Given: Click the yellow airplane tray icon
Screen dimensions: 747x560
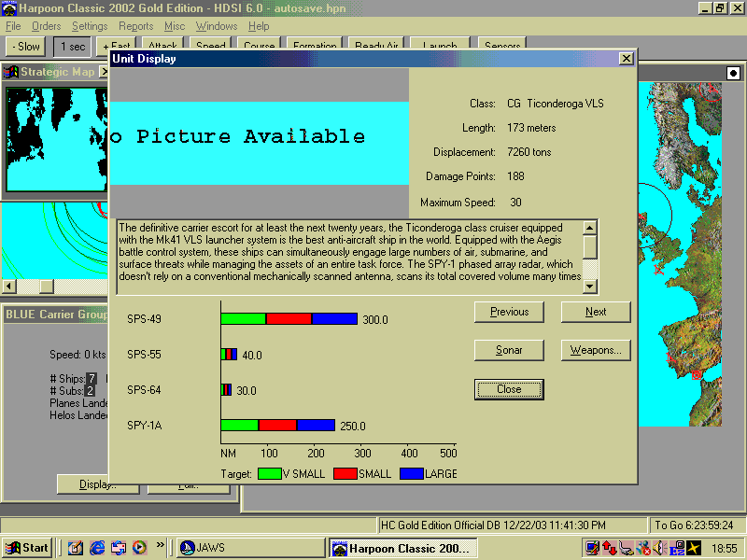Looking at the screenshot, I should pyautogui.click(x=694, y=548).
